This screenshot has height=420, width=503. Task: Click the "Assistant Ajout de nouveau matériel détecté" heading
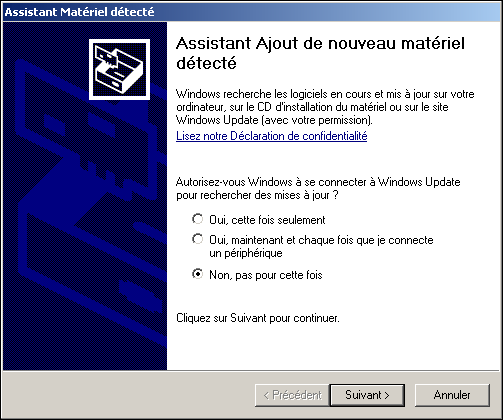tap(320, 53)
